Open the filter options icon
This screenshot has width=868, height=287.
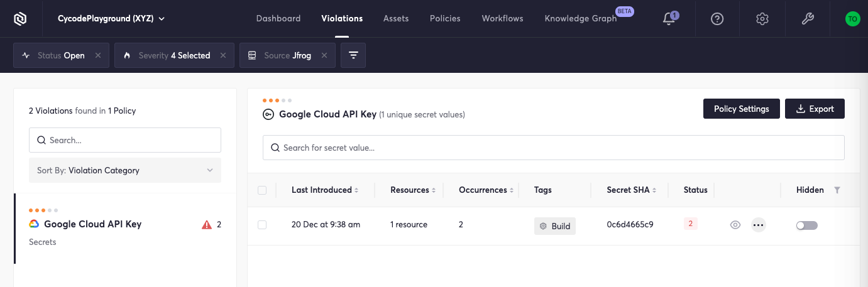pyautogui.click(x=353, y=55)
